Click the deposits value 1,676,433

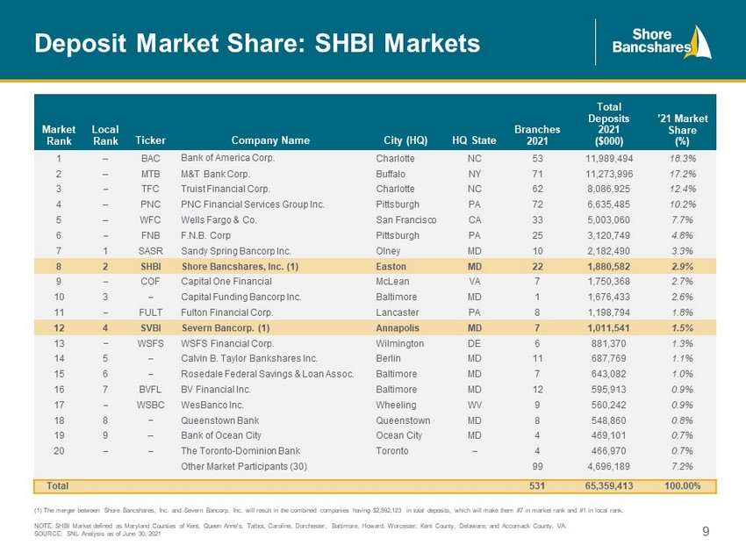609,297
